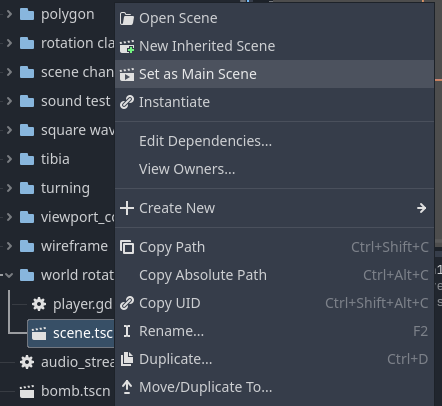Click the New Inherited Scene clapperboard icon

click(x=127, y=46)
